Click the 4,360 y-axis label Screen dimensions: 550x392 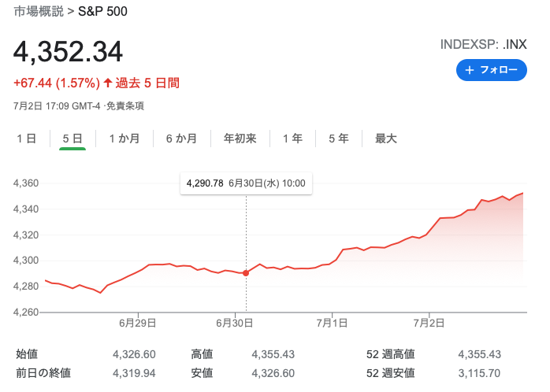[x=26, y=183]
